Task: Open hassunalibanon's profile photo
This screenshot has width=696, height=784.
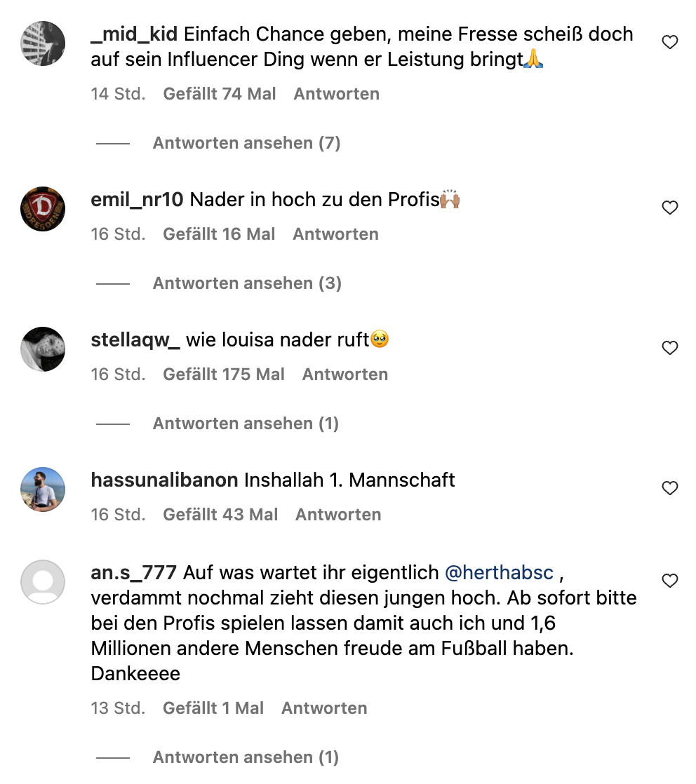Action: pos(43,489)
